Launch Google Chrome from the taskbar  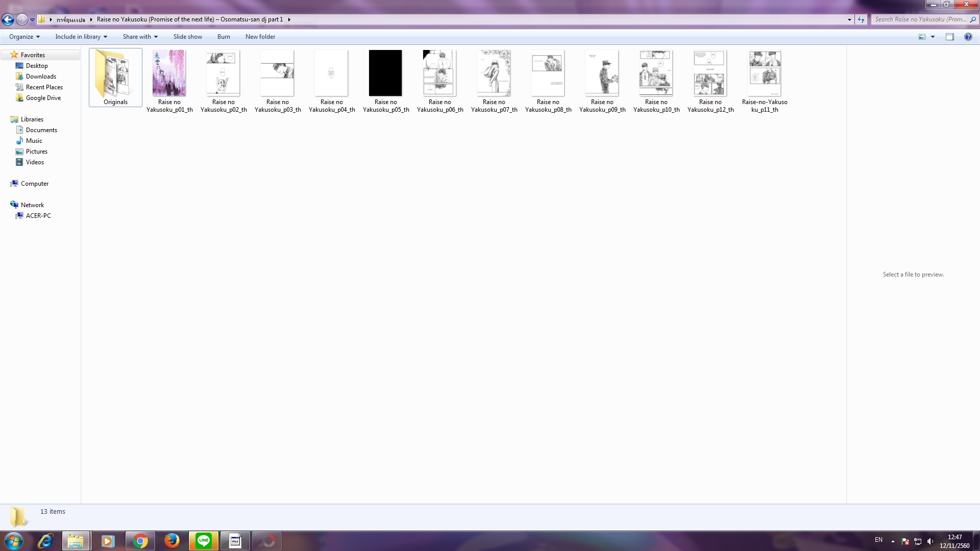coord(140,541)
